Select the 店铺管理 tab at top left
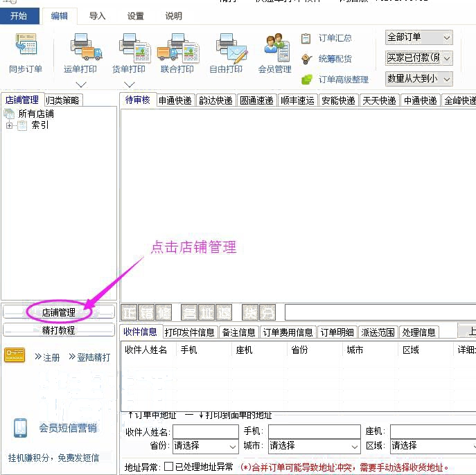The height and width of the screenshot is (475, 476). click(22, 100)
